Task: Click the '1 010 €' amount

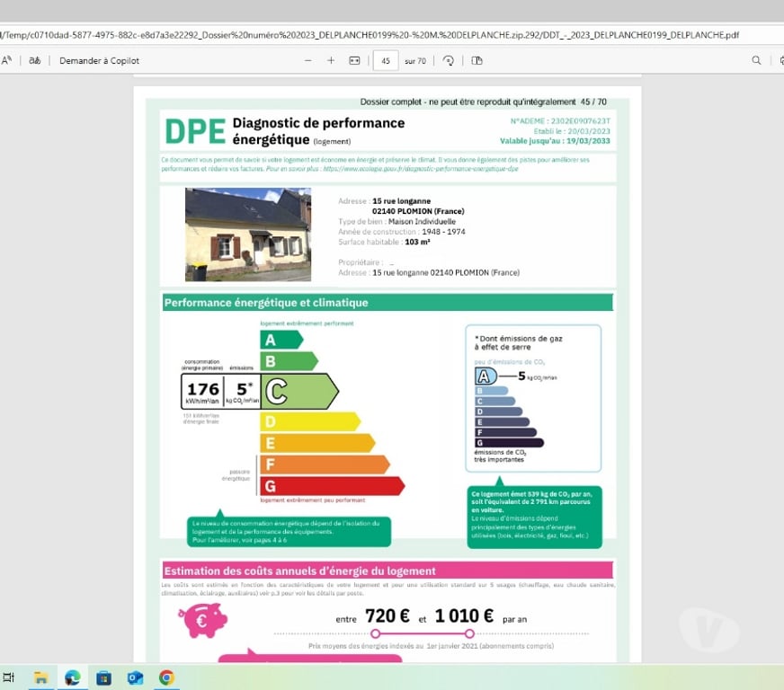Action: 464,616
